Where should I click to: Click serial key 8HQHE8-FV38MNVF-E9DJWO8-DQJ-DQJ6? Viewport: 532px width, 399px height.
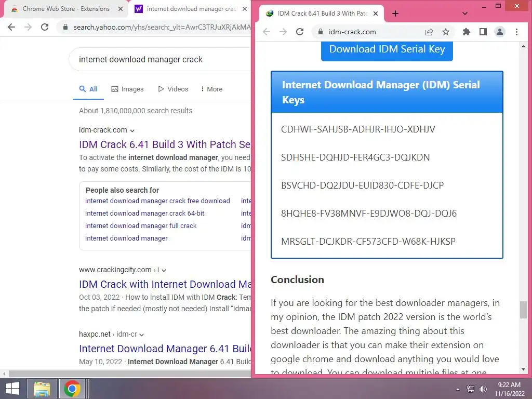(369, 214)
